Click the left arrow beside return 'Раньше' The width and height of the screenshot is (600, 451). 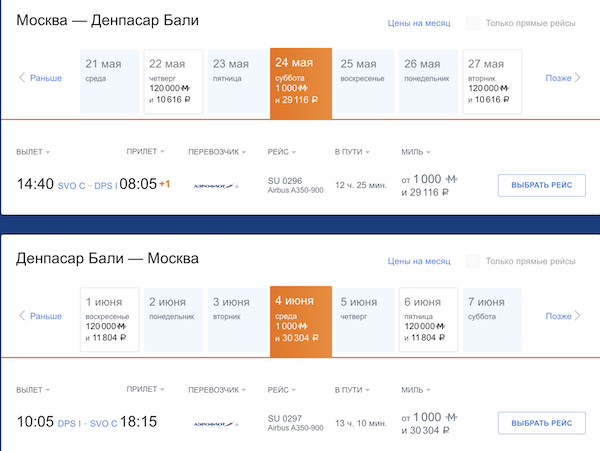(23, 316)
